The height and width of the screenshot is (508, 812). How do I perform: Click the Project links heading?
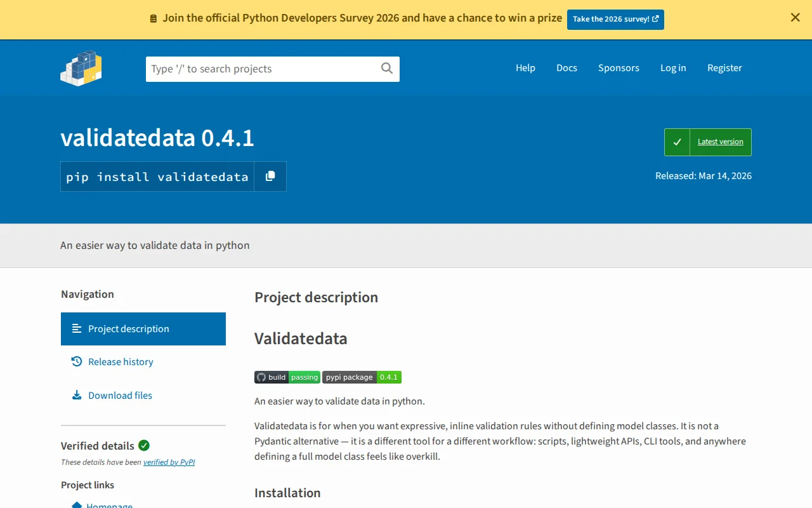[x=88, y=485]
